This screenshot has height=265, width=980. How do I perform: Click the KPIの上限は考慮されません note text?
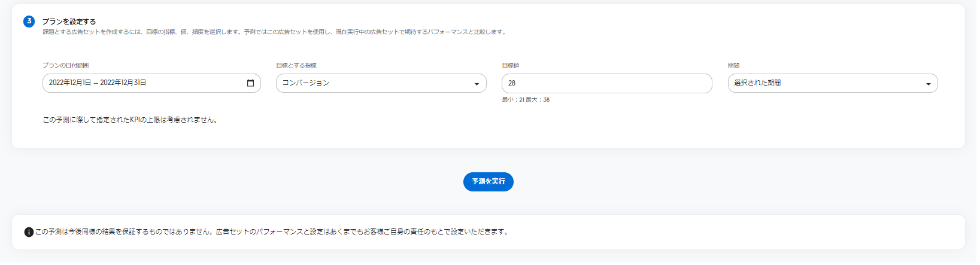click(130, 120)
